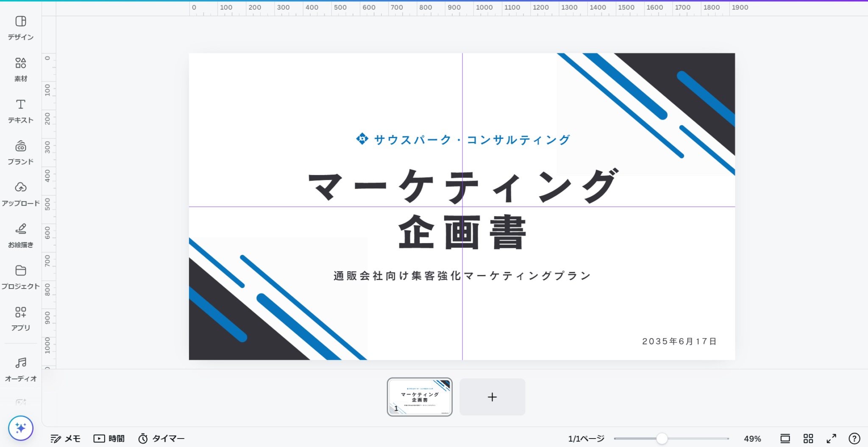The height and width of the screenshot is (447, 868).
Task: Open the デザイン (Design) panel
Action: pyautogui.click(x=20, y=28)
